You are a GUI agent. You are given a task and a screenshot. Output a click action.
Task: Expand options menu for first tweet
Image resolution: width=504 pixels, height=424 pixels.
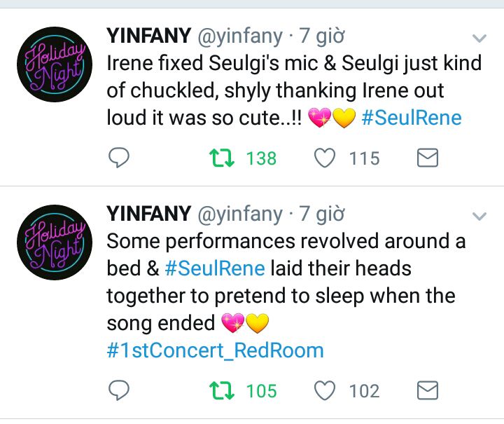(x=479, y=38)
